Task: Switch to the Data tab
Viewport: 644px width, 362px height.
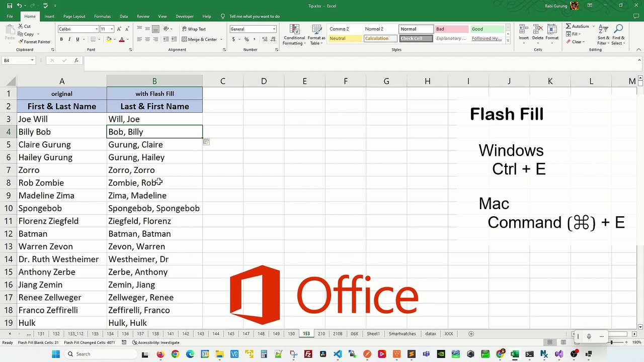Action: pos(124,16)
